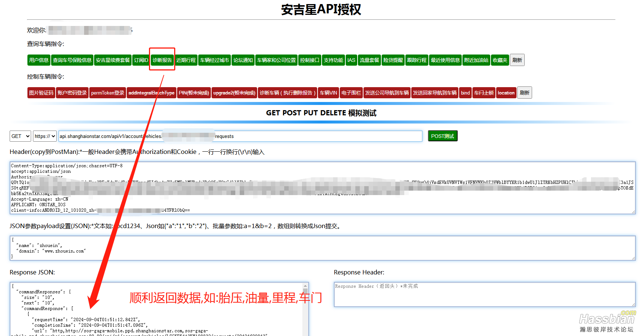Select 安吉星续费套餐 button
The image size is (644, 336).
[113, 60]
